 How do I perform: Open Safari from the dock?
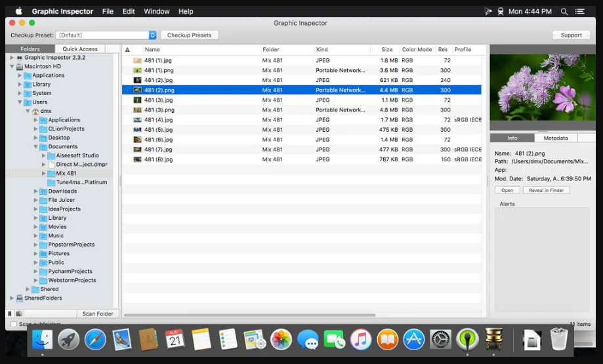coord(95,340)
